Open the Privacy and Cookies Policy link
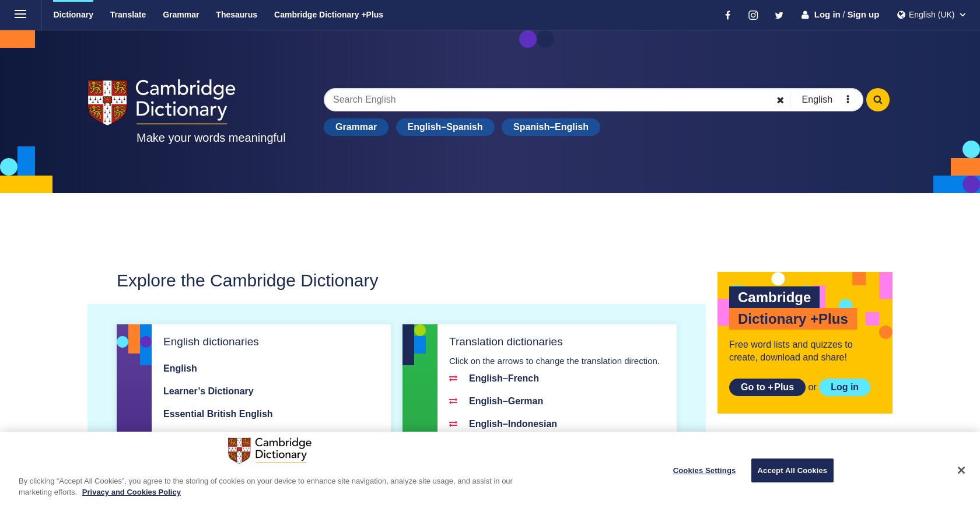The image size is (980, 511). coord(131,492)
